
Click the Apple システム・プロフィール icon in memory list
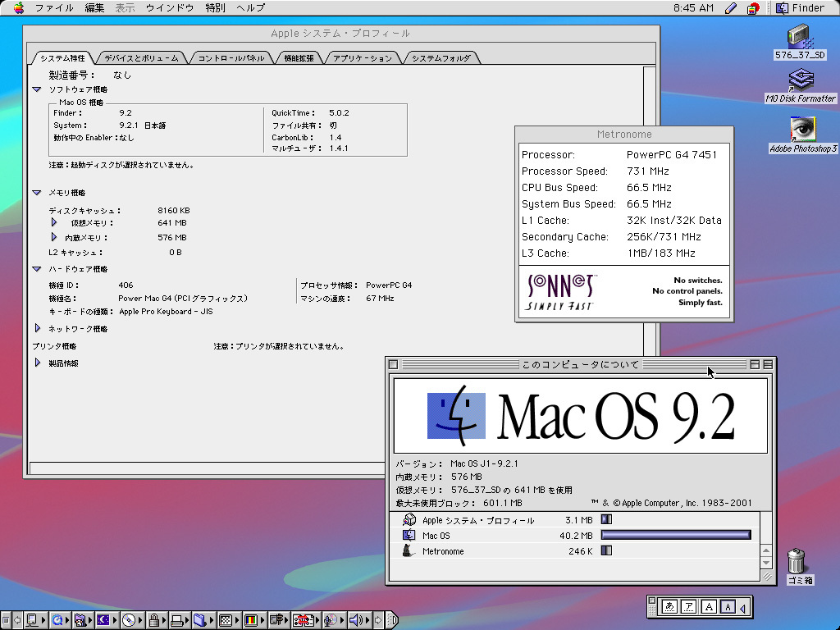(x=409, y=519)
